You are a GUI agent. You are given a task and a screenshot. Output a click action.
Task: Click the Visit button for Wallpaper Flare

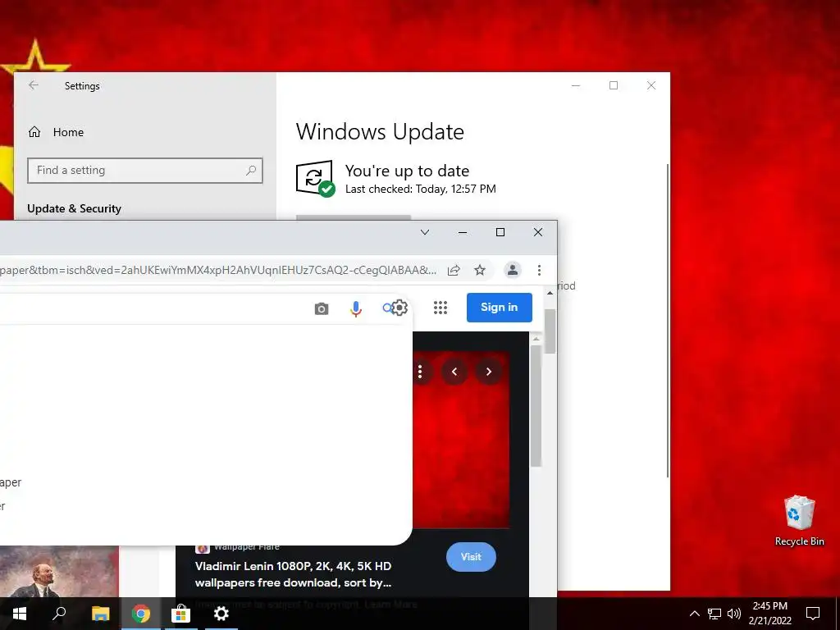point(471,557)
